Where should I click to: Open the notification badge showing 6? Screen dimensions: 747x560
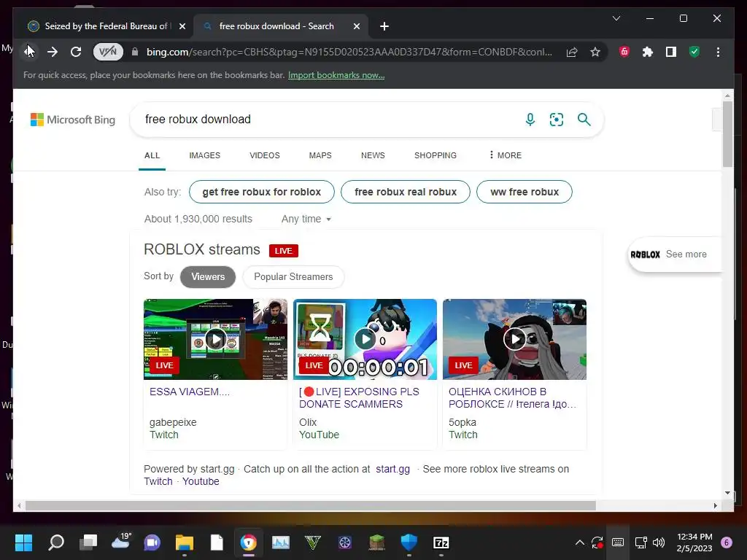[727, 542]
